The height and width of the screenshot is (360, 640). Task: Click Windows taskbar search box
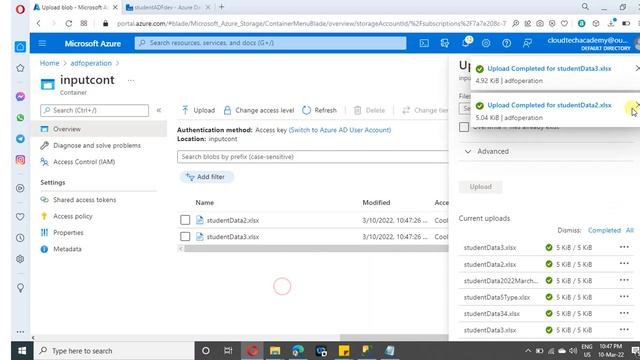pyautogui.click(x=114, y=351)
